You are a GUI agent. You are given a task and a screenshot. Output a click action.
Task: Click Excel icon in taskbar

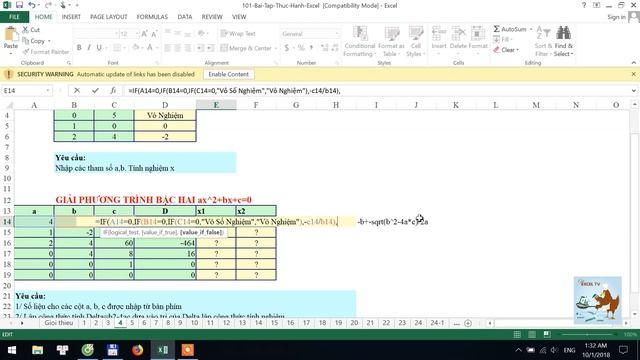pyautogui.click(x=162, y=350)
